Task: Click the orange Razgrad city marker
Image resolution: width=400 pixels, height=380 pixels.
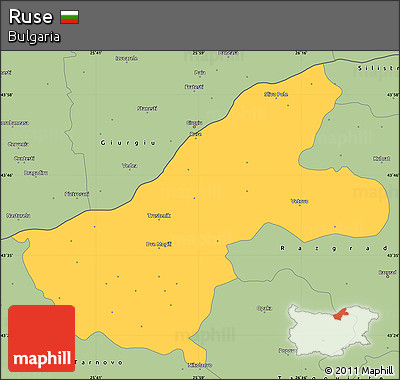Action: 388,276
